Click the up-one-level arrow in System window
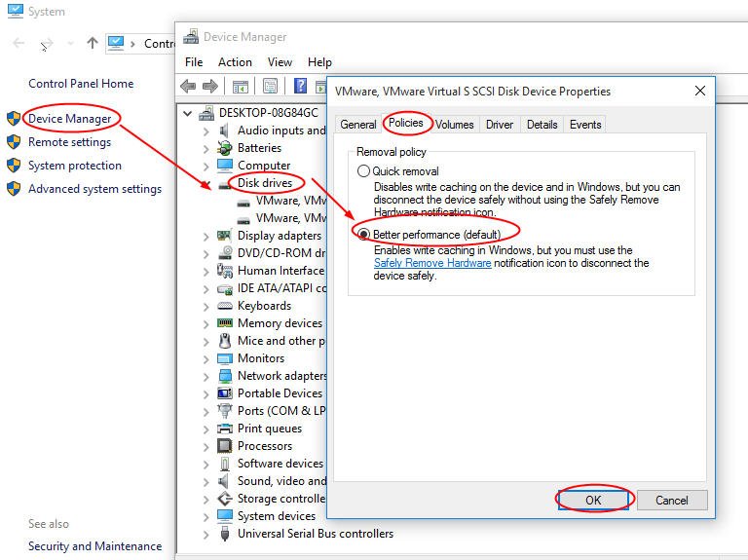The height and width of the screenshot is (560, 748). point(93,44)
